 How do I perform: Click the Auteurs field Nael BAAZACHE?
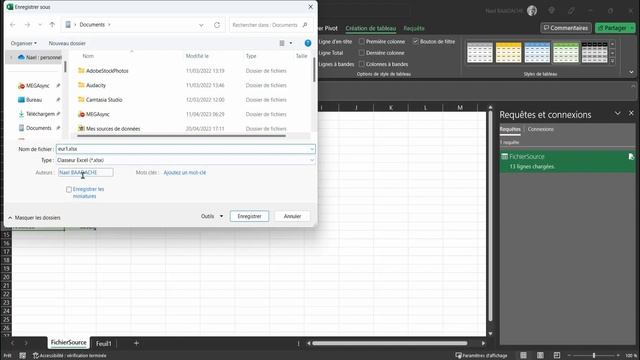pyautogui.click(x=86, y=173)
